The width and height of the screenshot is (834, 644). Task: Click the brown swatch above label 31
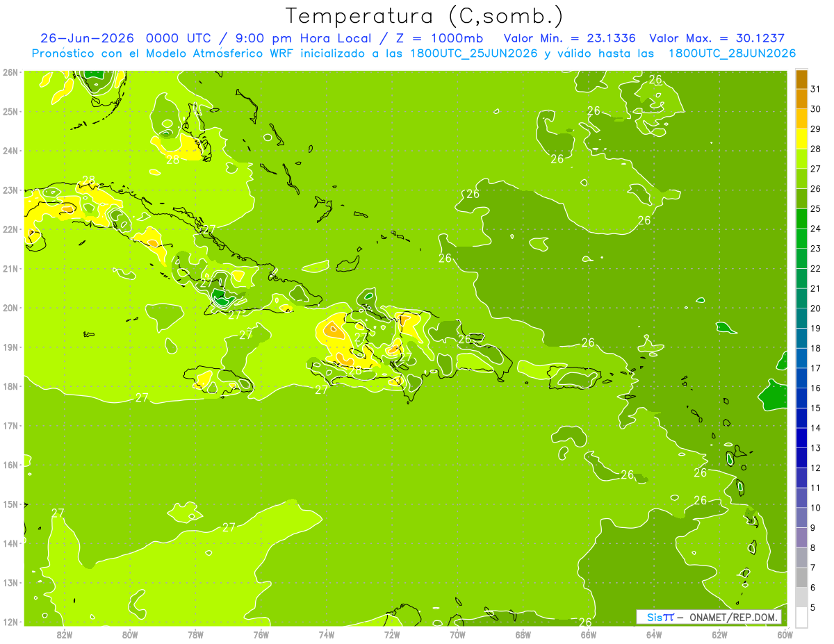(x=801, y=79)
